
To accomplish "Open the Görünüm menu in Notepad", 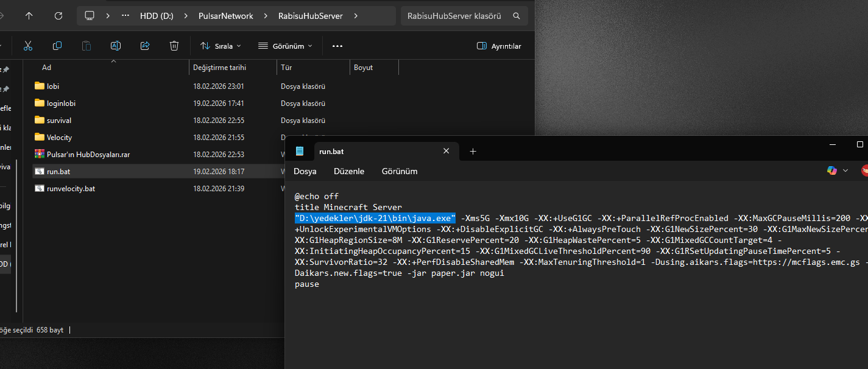I will coord(400,171).
